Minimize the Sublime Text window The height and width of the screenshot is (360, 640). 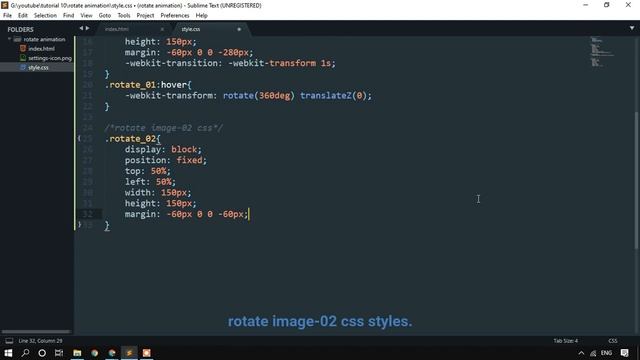click(x=586, y=5)
